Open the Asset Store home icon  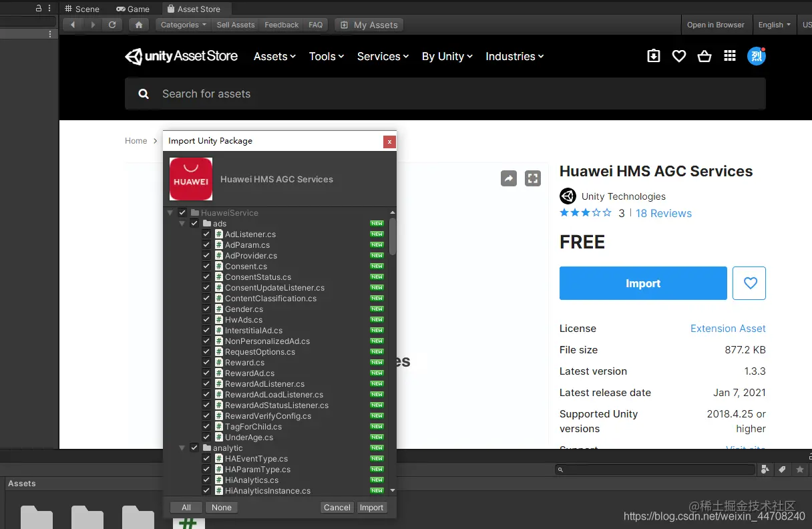click(x=138, y=25)
